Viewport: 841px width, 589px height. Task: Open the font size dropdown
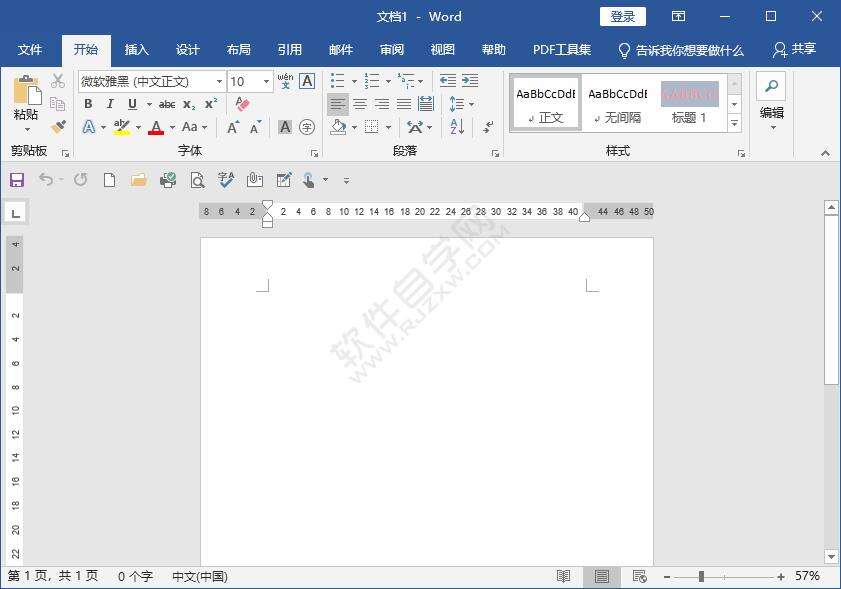[266, 81]
